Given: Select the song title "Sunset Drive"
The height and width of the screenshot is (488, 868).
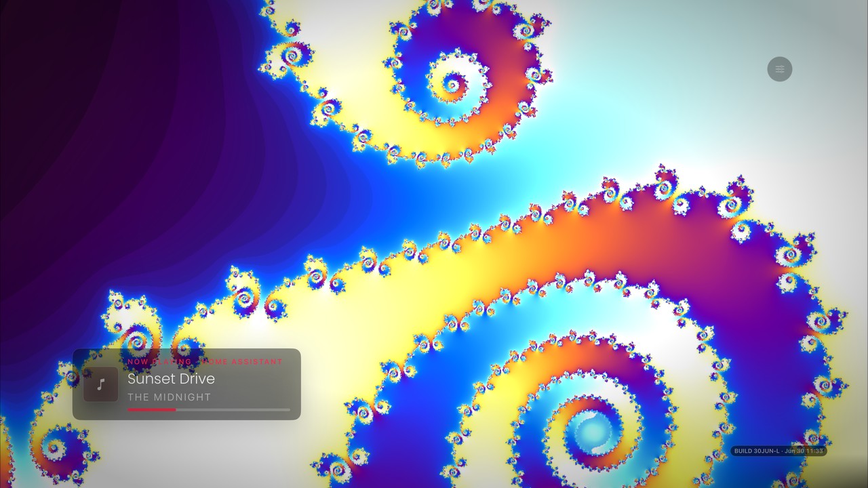Looking at the screenshot, I should tap(171, 379).
